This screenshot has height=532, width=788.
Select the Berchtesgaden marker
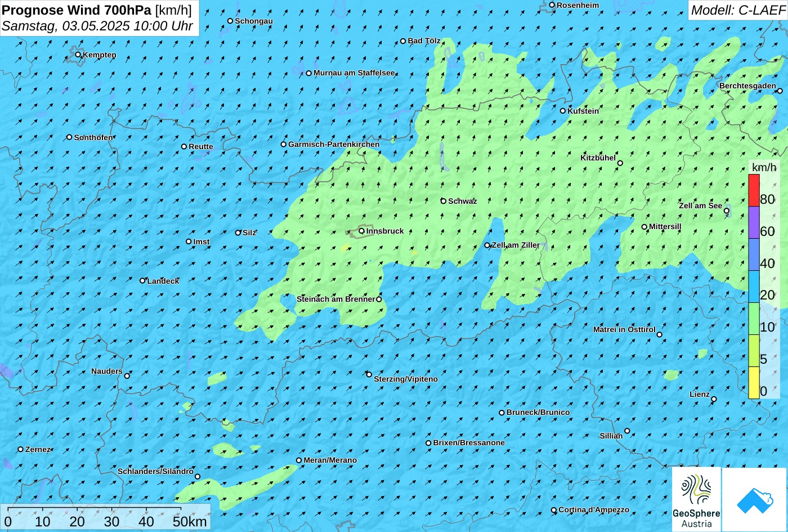coord(780,91)
